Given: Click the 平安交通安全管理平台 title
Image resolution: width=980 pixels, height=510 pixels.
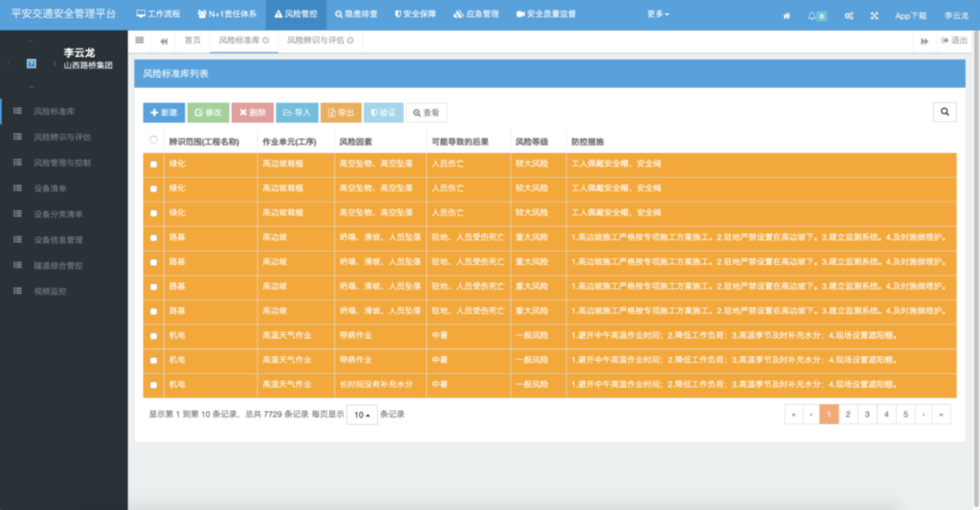Looking at the screenshot, I should tap(64, 15).
